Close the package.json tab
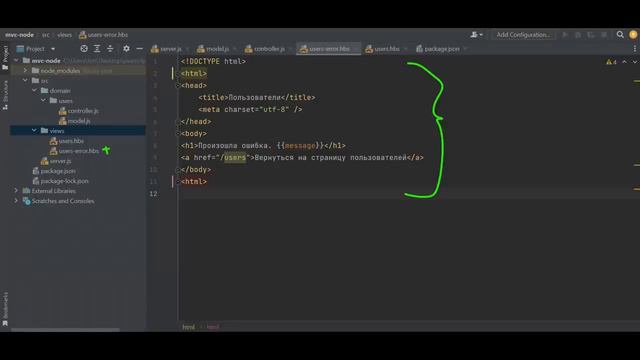Viewport: 640px width, 360px height. pyautogui.click(x=465, y=49)
